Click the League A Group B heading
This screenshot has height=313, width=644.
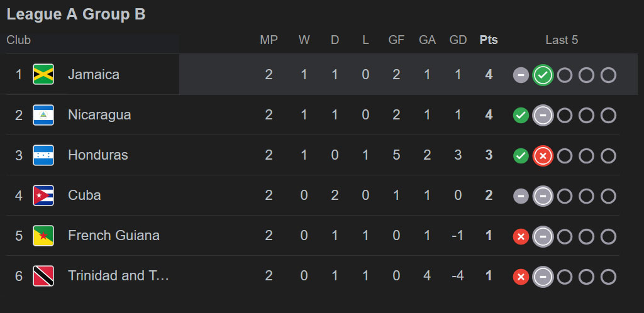[x=76, y=14]
